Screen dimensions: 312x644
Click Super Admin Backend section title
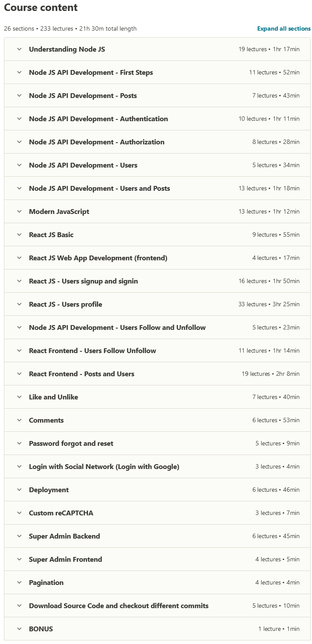[64, 536]
